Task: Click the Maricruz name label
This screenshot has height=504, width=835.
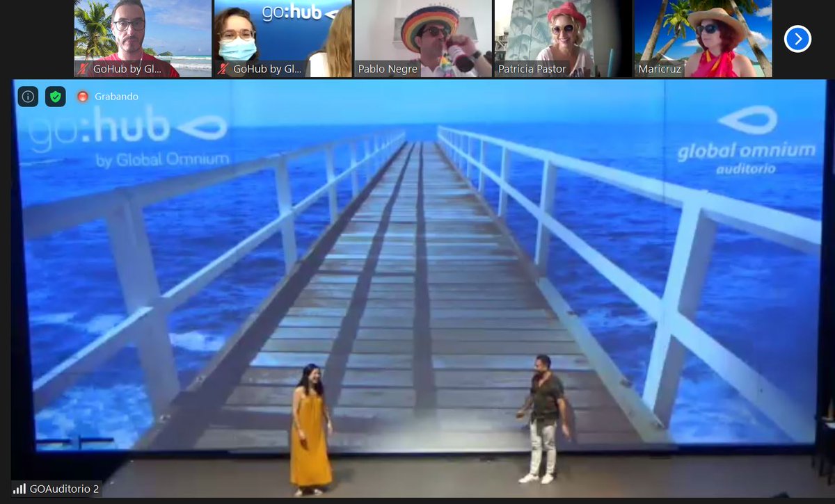Action: click(x=660, y=70)
